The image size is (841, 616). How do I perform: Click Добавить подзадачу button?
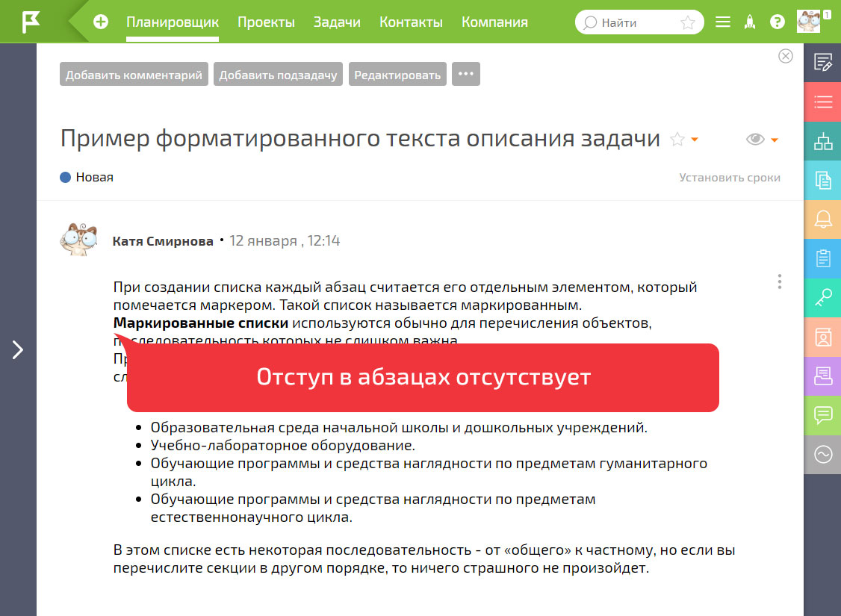click(x=278, y=75)
